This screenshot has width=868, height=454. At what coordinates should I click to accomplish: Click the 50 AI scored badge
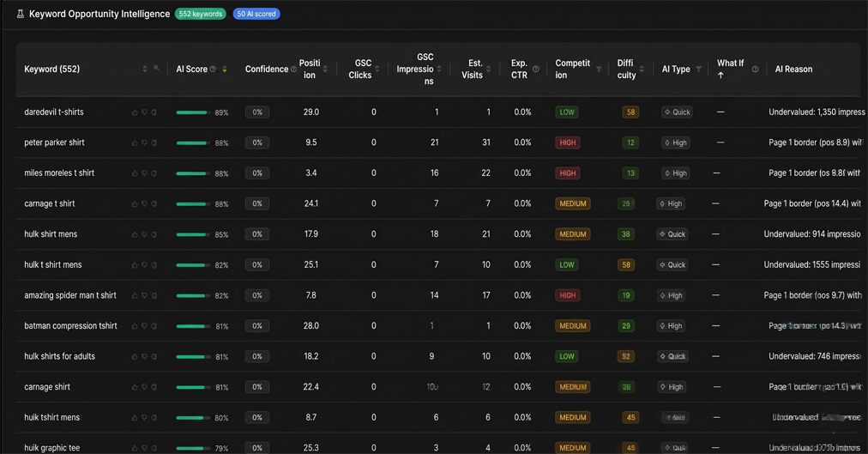coord(256,14)
